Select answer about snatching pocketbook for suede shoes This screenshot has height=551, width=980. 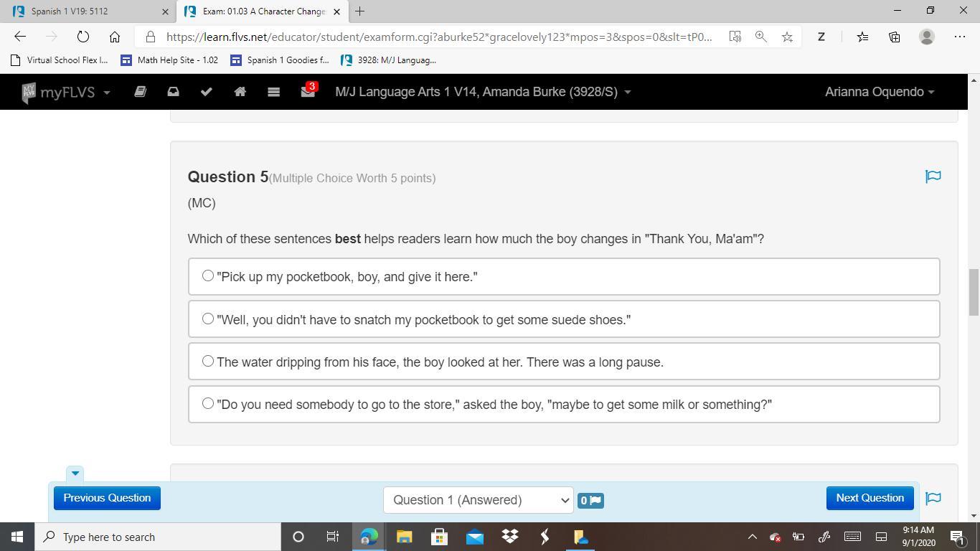pos(564,319)
